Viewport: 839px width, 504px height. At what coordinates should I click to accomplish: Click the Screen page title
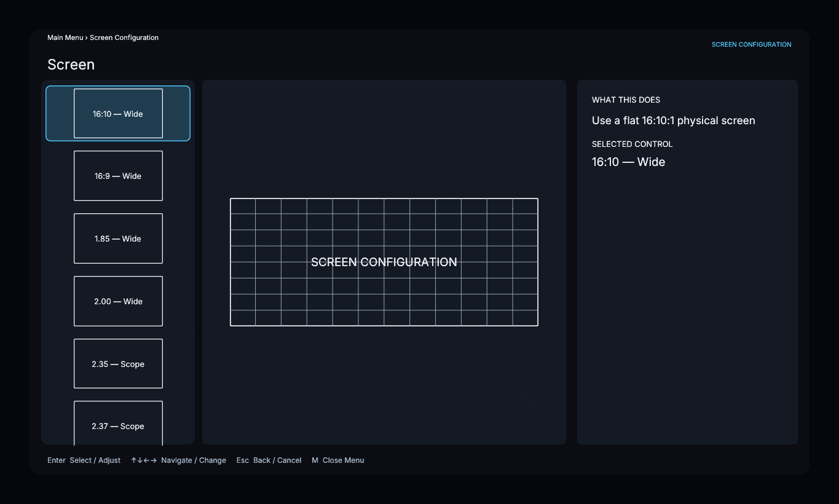point(71,65)
